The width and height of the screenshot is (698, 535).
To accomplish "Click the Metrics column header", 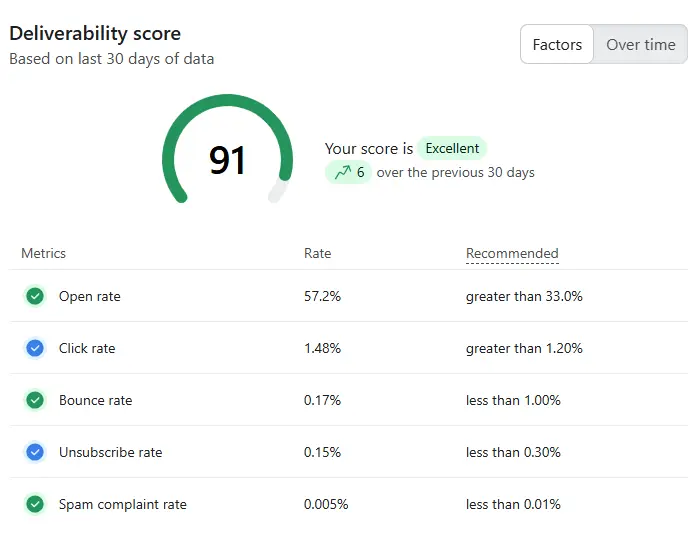I will click(43, 253).
